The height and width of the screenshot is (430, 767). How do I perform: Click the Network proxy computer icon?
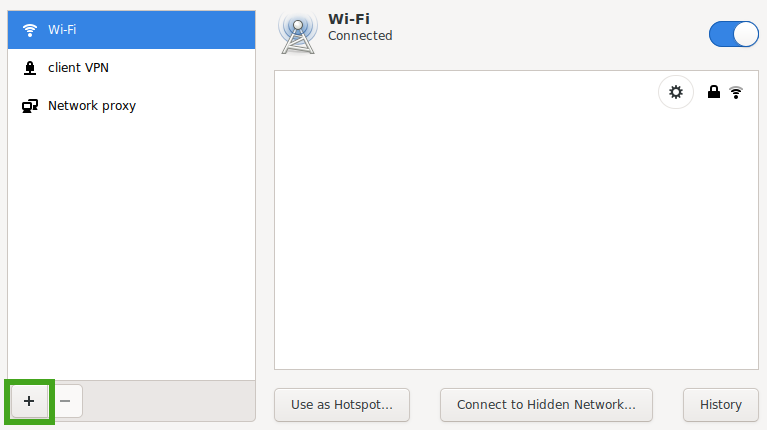pos(30,106)
